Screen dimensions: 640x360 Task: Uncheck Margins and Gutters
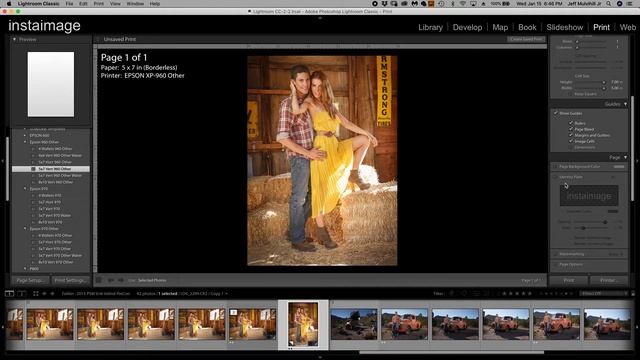[x=571, y=135]
